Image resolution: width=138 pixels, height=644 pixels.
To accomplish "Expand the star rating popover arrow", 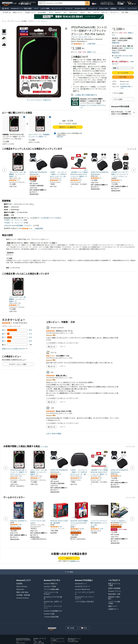I will click(84, 44).
